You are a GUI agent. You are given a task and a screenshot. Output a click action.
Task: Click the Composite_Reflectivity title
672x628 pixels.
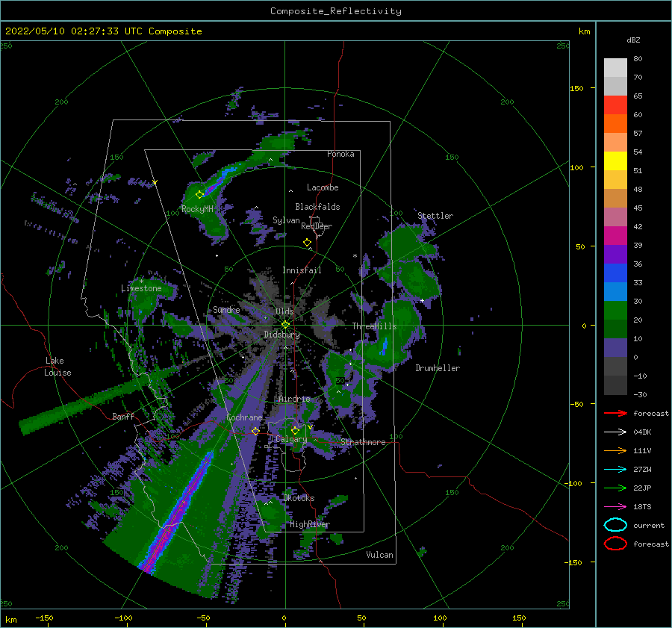pos(336,11)
